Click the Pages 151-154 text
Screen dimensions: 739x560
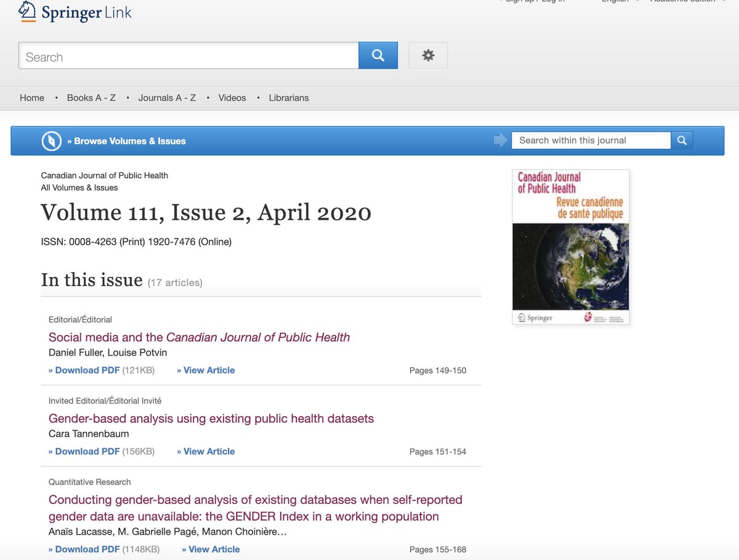click(438, 452)
